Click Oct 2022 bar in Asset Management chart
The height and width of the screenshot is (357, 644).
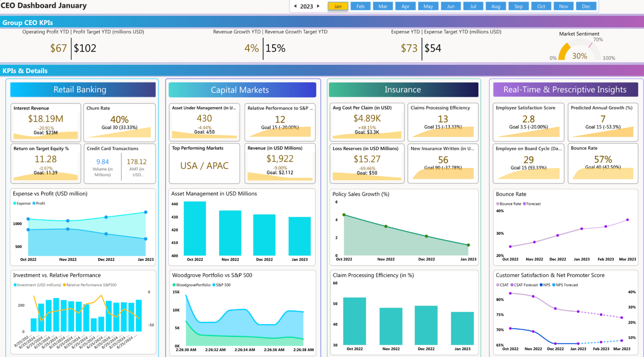point(195,228)
